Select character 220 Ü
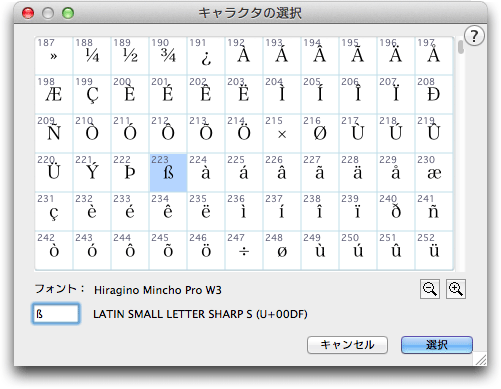Image resolution: width=501 pixels, height=389 pixels. click(54, 173)
